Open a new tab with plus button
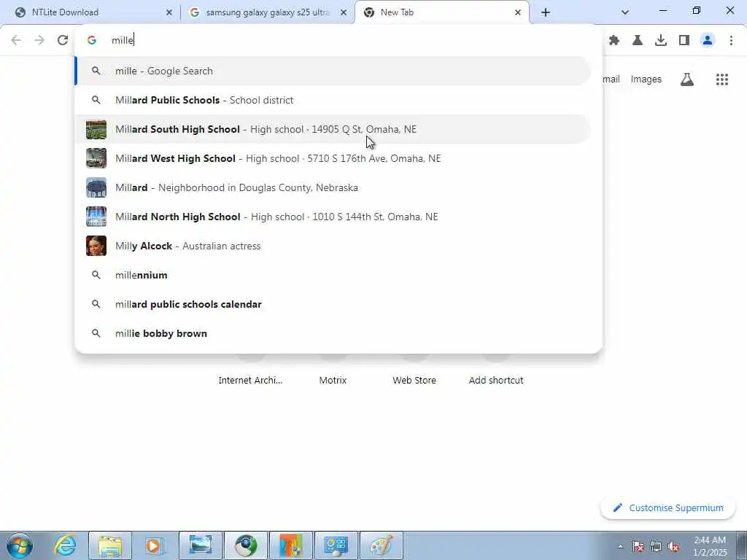 point(546,12)
